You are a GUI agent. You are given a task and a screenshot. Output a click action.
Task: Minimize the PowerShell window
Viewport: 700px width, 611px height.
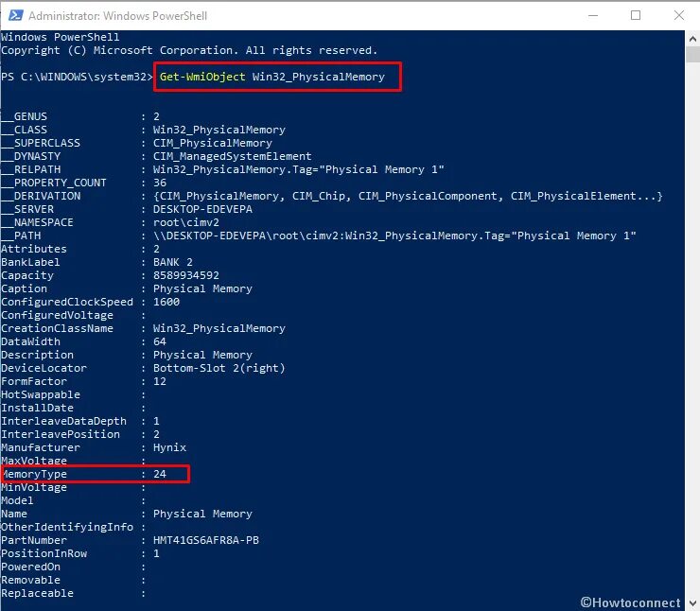point(593,16)
